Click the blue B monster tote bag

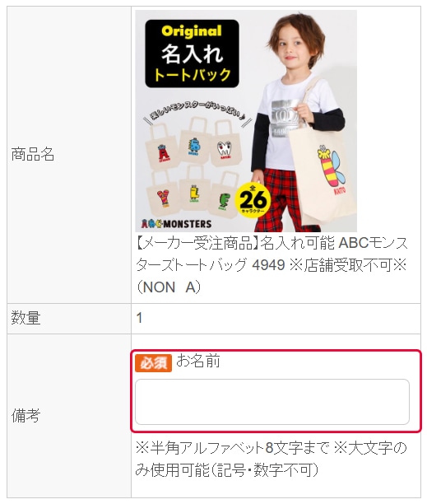click(194, 141)
